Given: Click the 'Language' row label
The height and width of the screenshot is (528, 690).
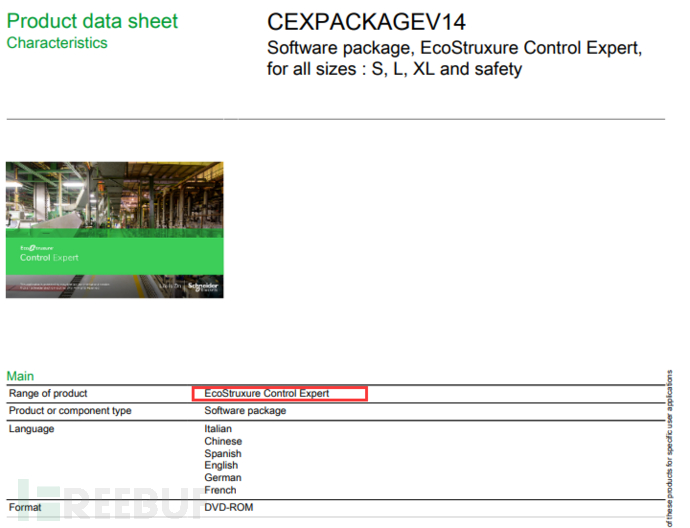Looking at the screenshot, I should click(x=31, y=429).
